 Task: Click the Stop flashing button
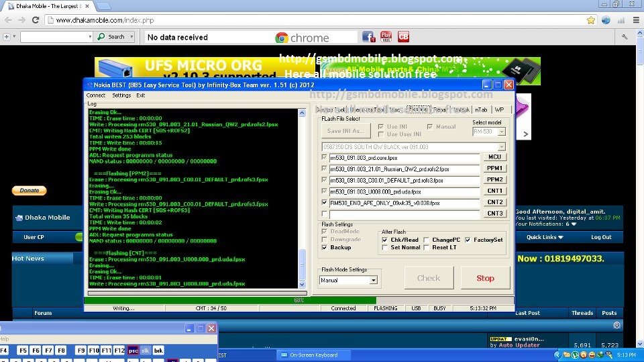[x=485, y=278]
